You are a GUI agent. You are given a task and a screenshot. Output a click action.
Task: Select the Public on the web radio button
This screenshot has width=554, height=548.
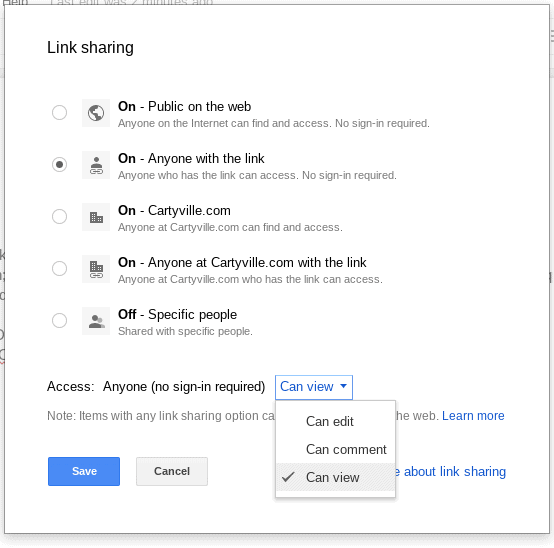point(59,113)
